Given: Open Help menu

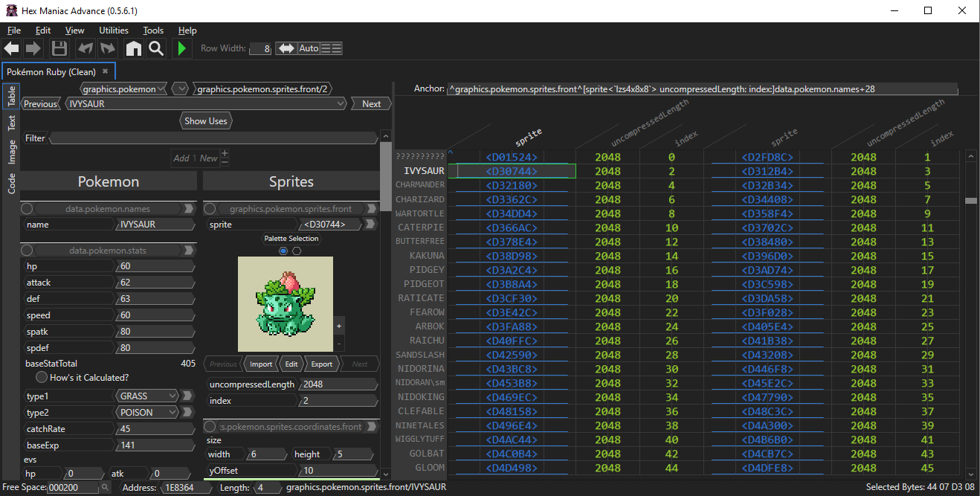Looking at the screenshot, I should pyautogui.click(x=187, y=30).
